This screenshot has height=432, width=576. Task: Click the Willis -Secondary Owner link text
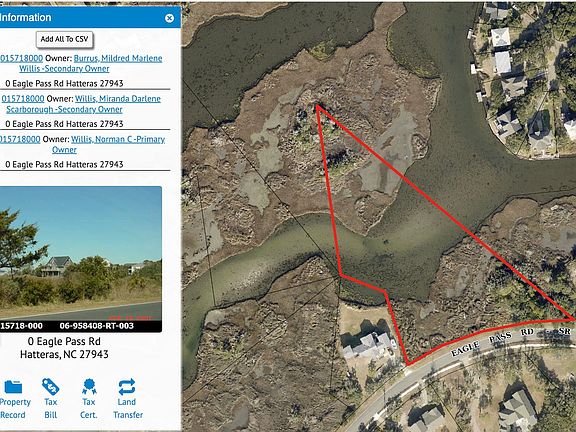[64, 69]
